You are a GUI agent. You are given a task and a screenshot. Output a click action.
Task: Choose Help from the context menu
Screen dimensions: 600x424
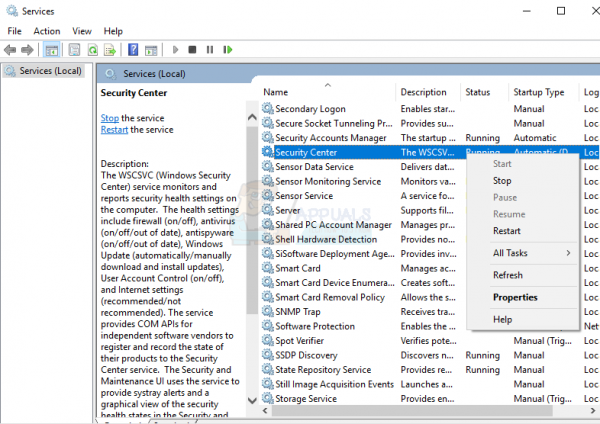point(523,320)
